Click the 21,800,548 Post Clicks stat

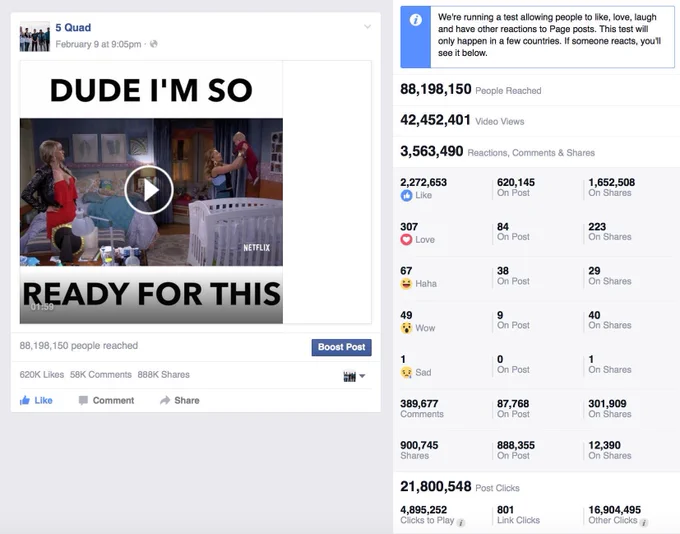(x=460, y=487)
